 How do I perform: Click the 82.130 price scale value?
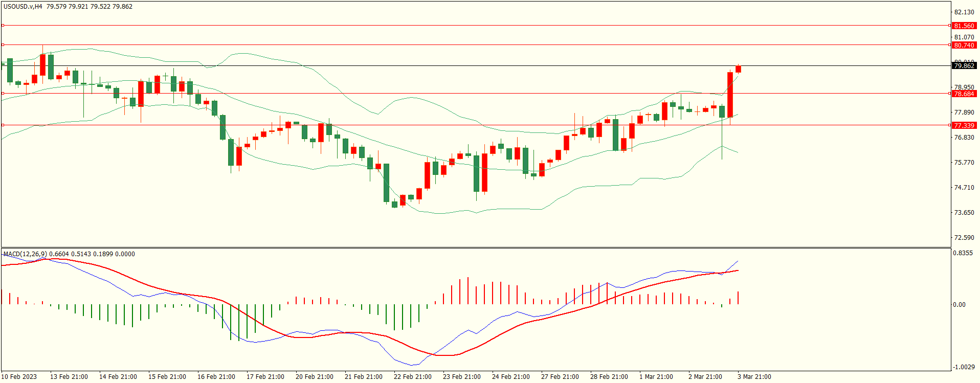click(x=964, y=12)
